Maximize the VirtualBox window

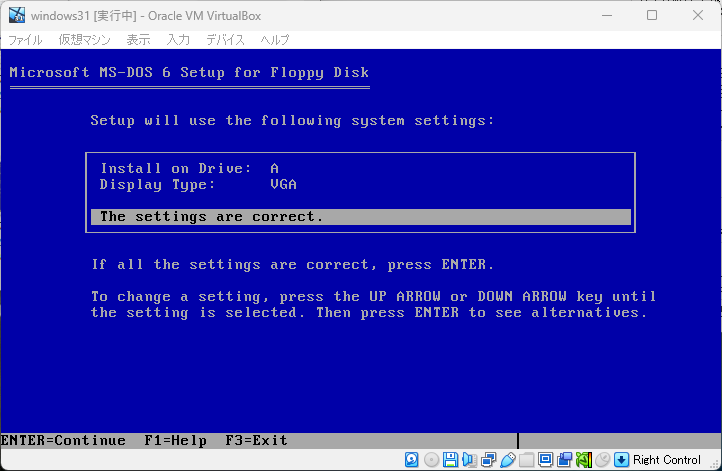tap(652, 15)
